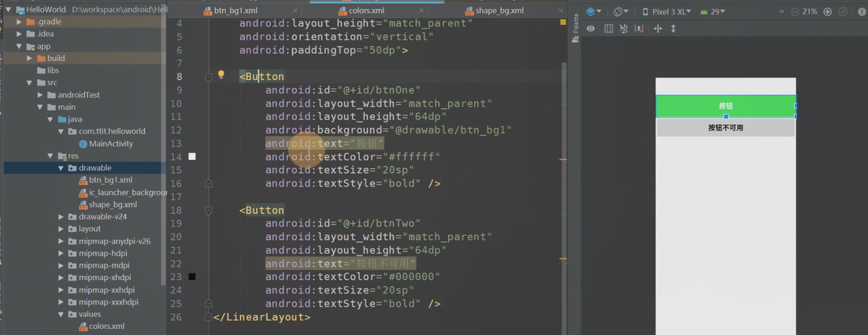Click the expand vertically arrows icon
Image resolution: width=868 pixels, height=335 pixels.
tap(673, 28)
